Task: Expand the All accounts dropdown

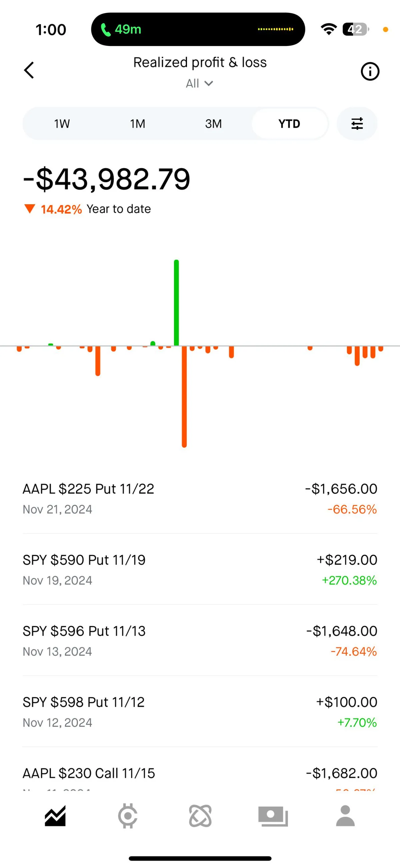Action: (200, 83)
